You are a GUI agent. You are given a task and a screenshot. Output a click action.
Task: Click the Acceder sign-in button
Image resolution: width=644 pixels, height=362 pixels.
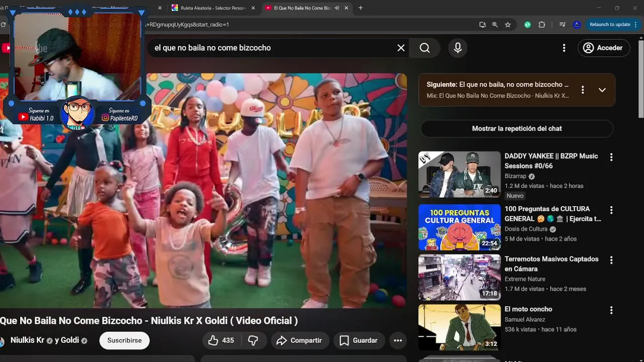coord(604,48)
